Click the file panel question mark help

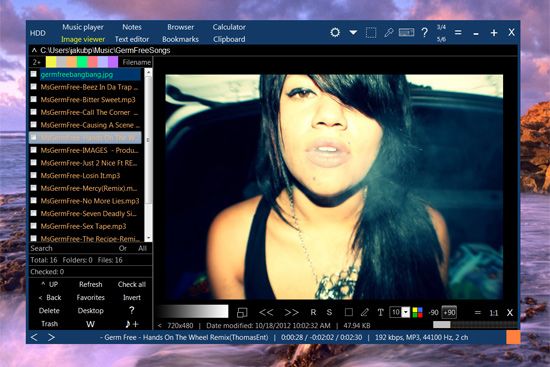[132, 311]
